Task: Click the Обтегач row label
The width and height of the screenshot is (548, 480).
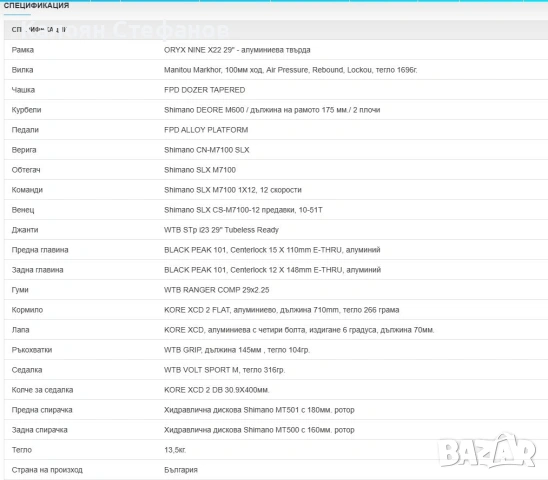Action: [x=26, y=170]
